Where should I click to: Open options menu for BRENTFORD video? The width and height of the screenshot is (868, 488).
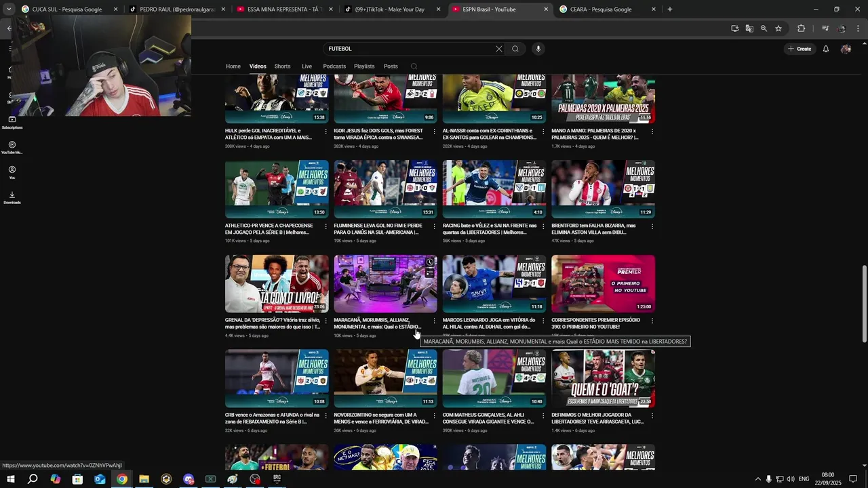(652, 226)
